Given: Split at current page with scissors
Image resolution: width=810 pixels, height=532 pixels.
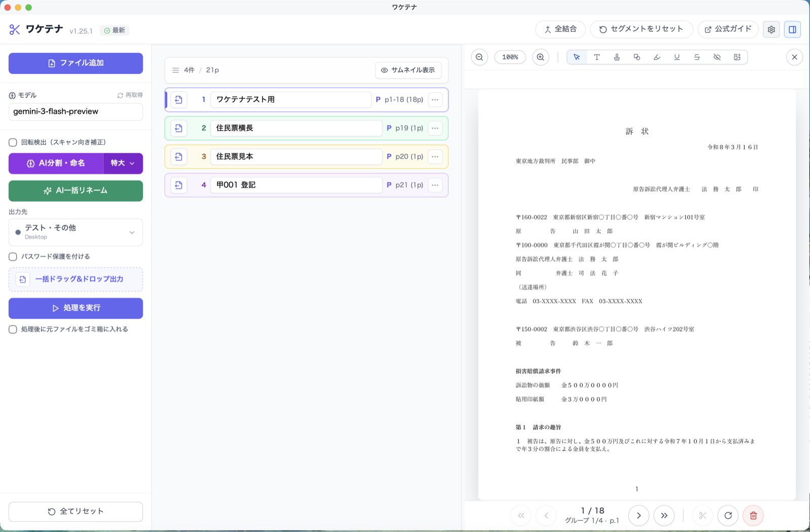Looking at the screenshot, I should pyautogui.click(x=703, y=516).
